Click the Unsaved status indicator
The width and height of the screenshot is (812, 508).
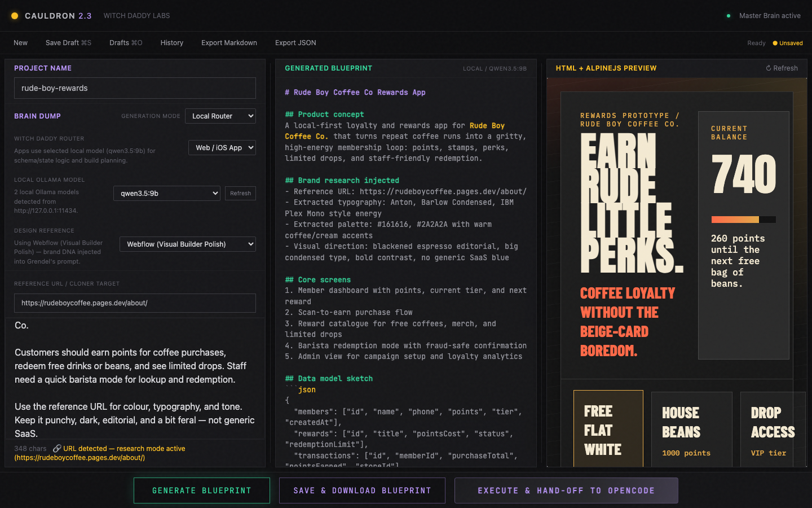[x=788, y=43]
